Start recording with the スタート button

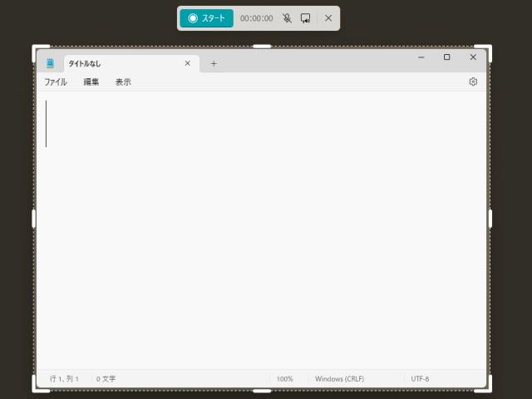coord(206,18)
